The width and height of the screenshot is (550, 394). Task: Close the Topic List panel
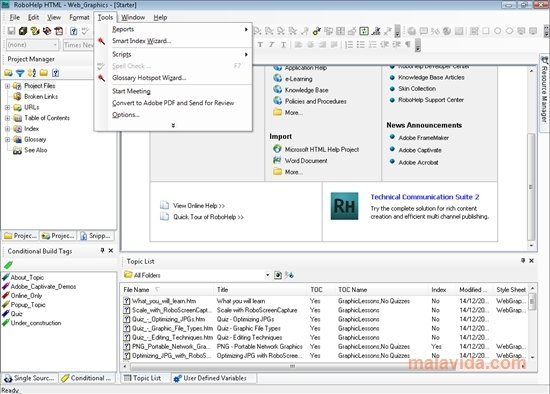tap(531, 261)
